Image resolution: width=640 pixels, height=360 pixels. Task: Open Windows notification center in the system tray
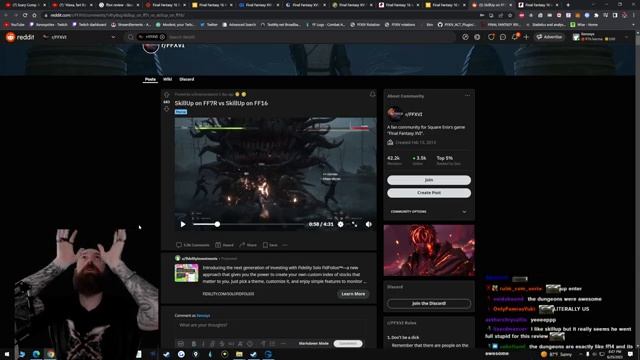click(x=630, y=354)
